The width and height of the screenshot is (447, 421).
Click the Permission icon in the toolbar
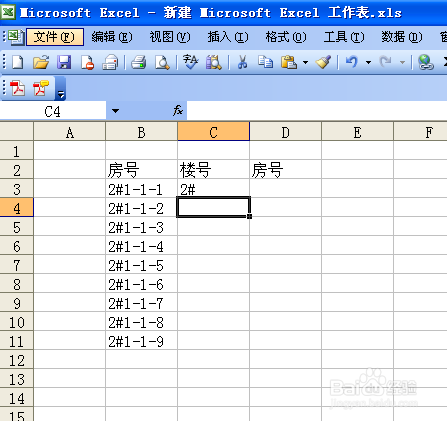coord(87,62)
